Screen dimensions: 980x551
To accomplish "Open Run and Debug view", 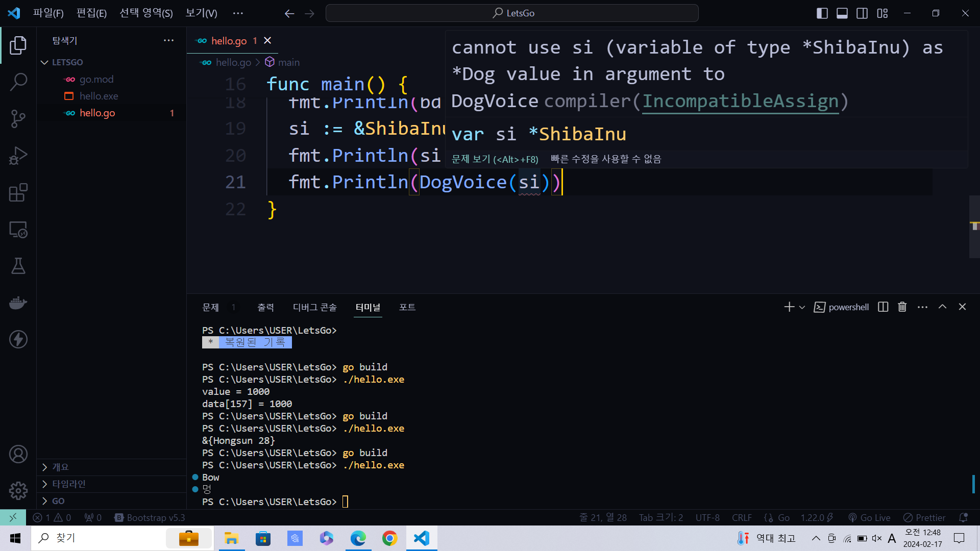I will click(x=18, y=156).
